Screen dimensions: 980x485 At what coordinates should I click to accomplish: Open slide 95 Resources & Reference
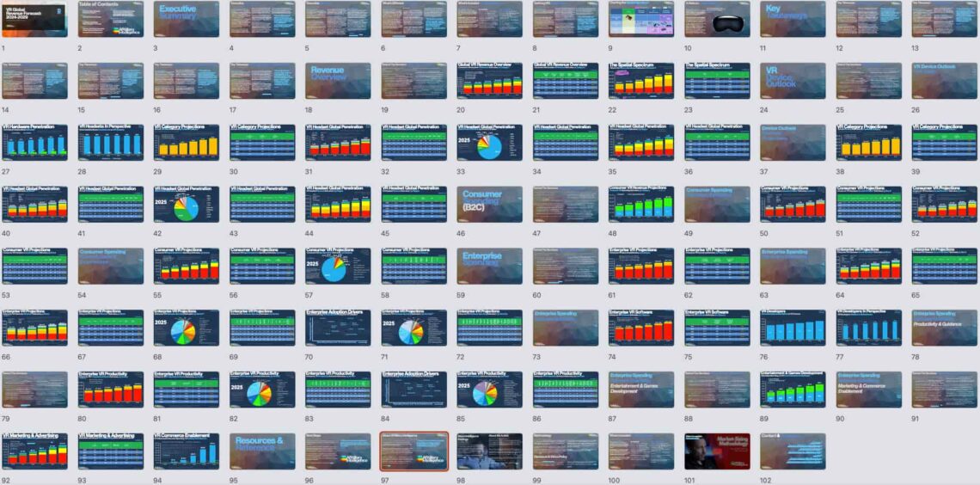[x=262, y=451]
